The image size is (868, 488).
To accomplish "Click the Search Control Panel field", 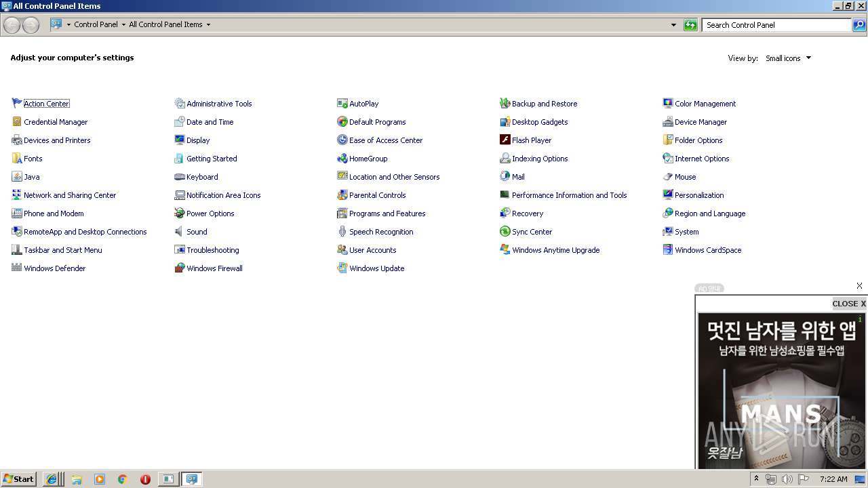I will tap(777, 25).
